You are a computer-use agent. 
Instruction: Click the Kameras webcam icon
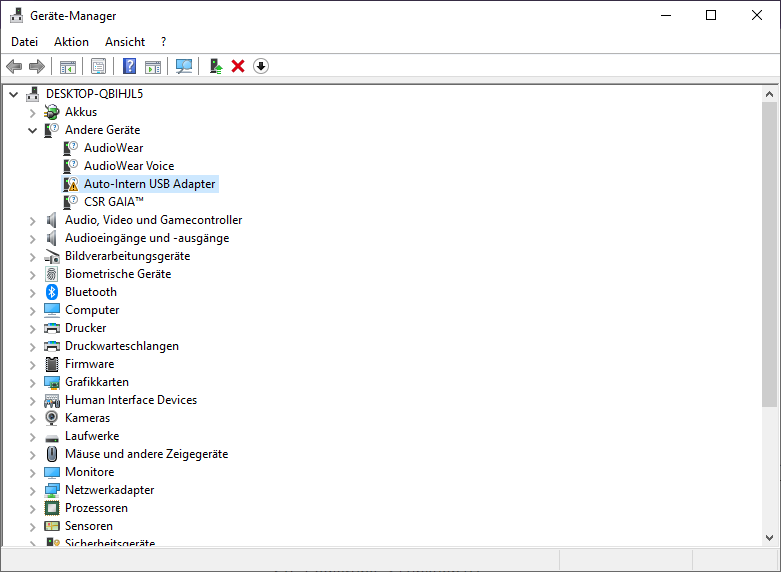point(52,418)
